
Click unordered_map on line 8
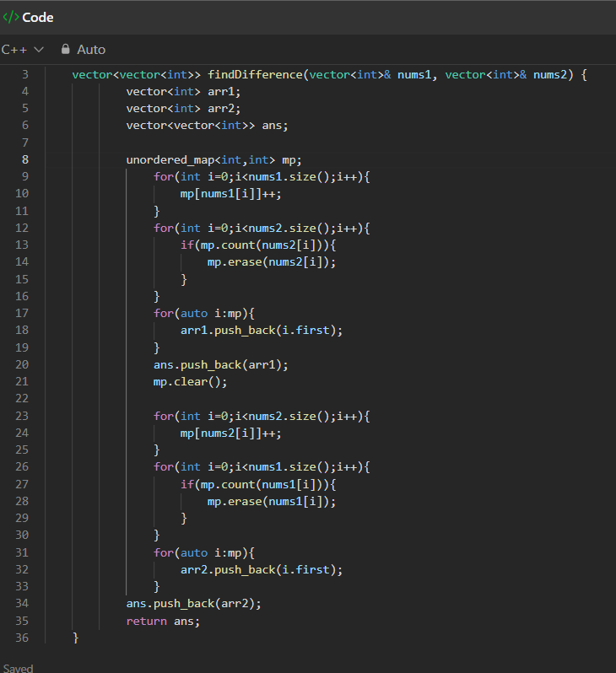(x=170, y=159)
